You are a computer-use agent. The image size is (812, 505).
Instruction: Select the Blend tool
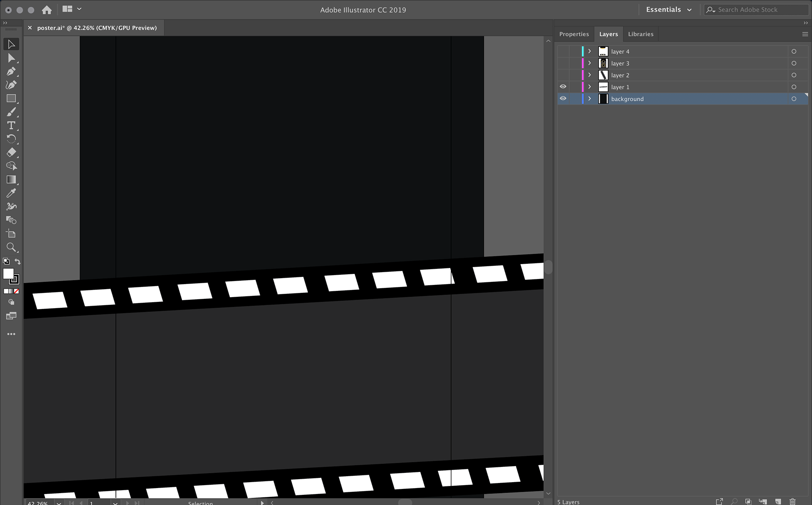click(11, 220)
